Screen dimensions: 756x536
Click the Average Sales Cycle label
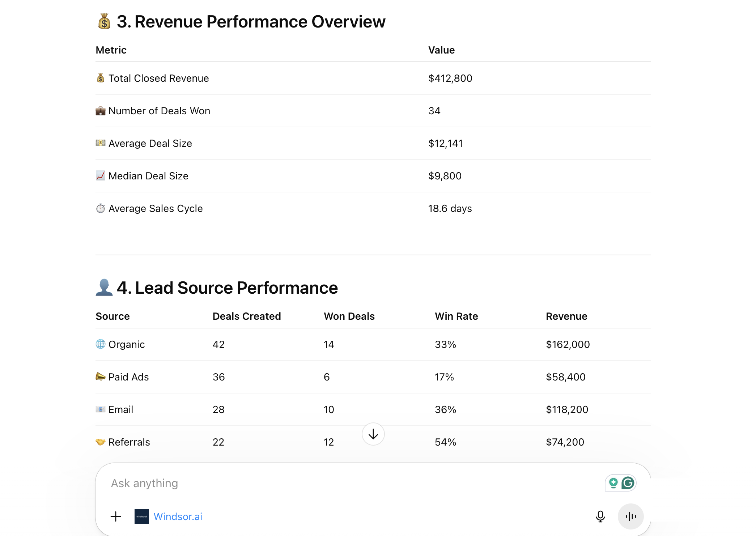coord(156,208)
